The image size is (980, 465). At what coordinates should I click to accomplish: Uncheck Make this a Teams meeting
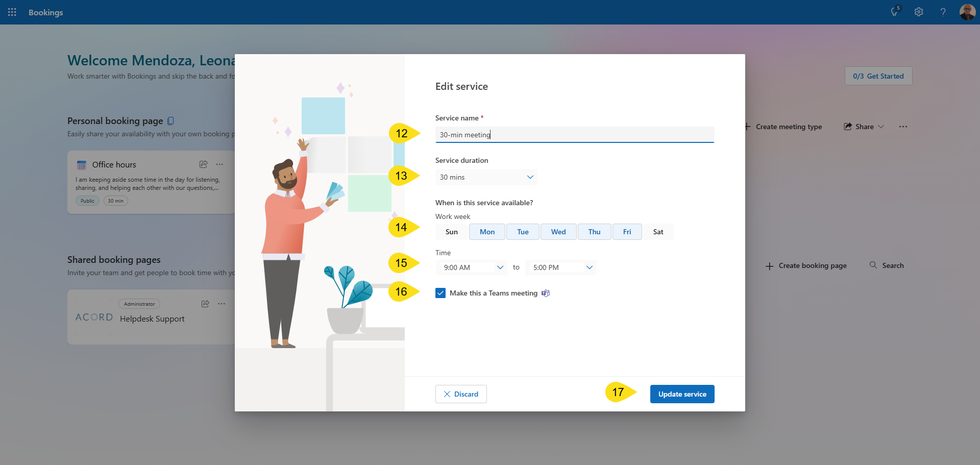point(440,293)
